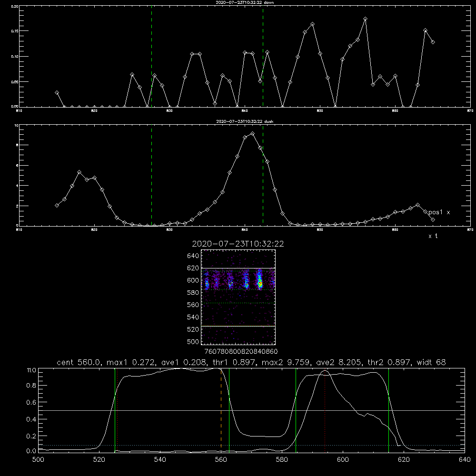The image size is (476, 476).
Task: Click the "2020-07-23T10:32:22 dawn" plot title
Action: coord(245,2)
